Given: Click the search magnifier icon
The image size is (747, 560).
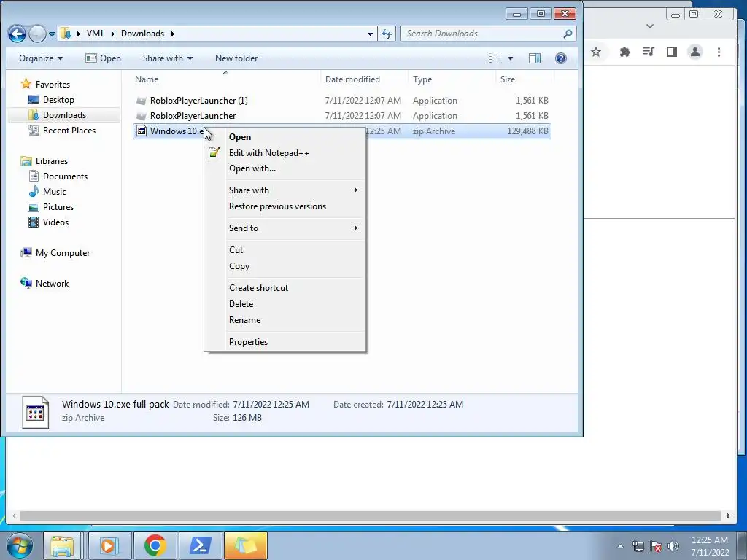Looking at the screenshot, I should [x=568, y=34].
